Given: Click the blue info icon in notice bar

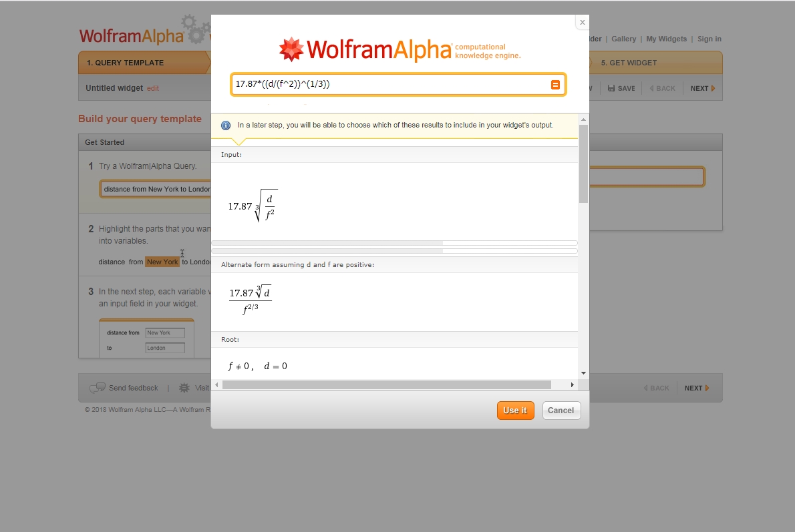Looking at the screenshot, I should 226,125.
